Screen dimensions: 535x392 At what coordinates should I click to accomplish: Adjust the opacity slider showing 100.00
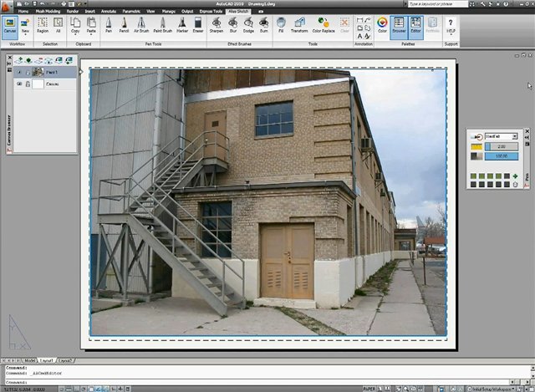[502, 156]
